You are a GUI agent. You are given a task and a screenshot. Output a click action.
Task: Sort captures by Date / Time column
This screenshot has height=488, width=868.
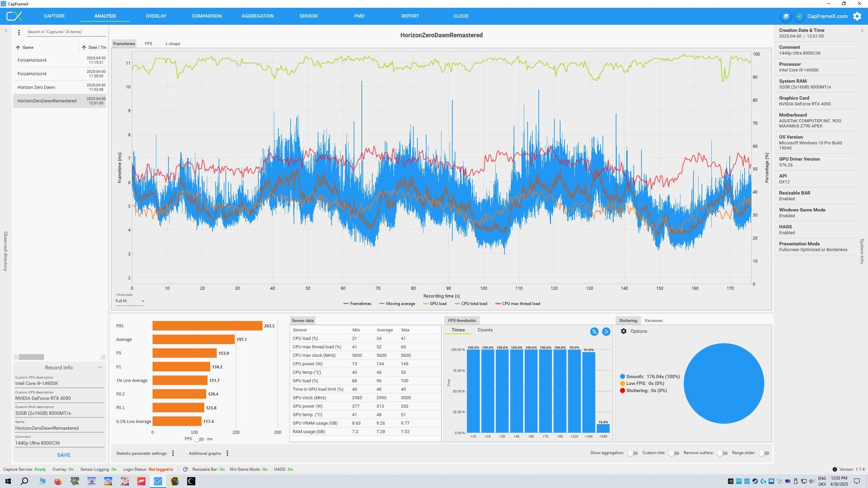click(94, 48)
